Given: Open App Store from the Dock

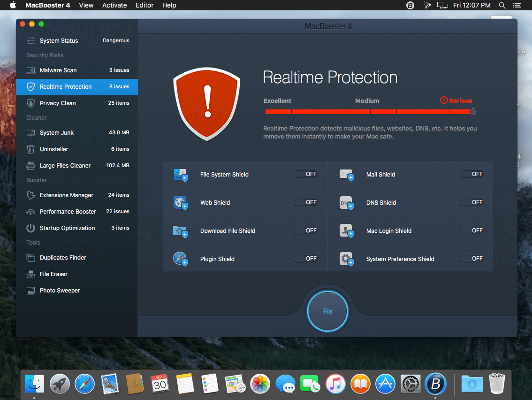Looking at the screenshot, I should point(386,384).
